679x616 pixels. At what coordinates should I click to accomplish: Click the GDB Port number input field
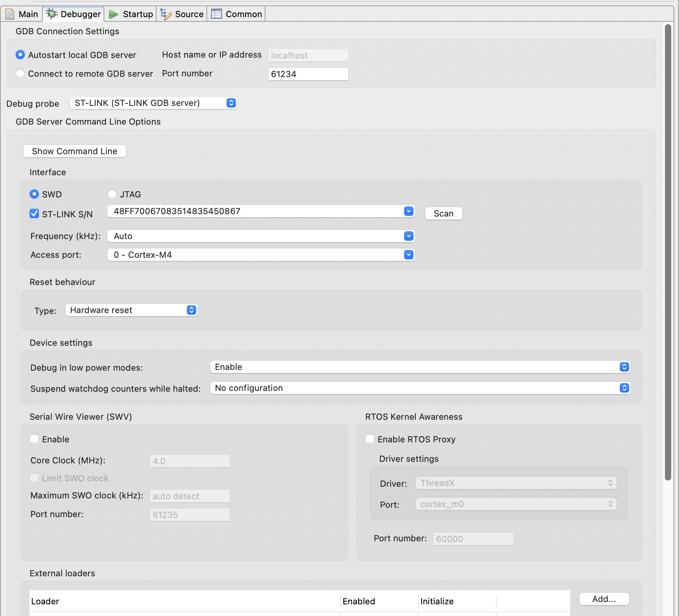click(x=308, y=74)
